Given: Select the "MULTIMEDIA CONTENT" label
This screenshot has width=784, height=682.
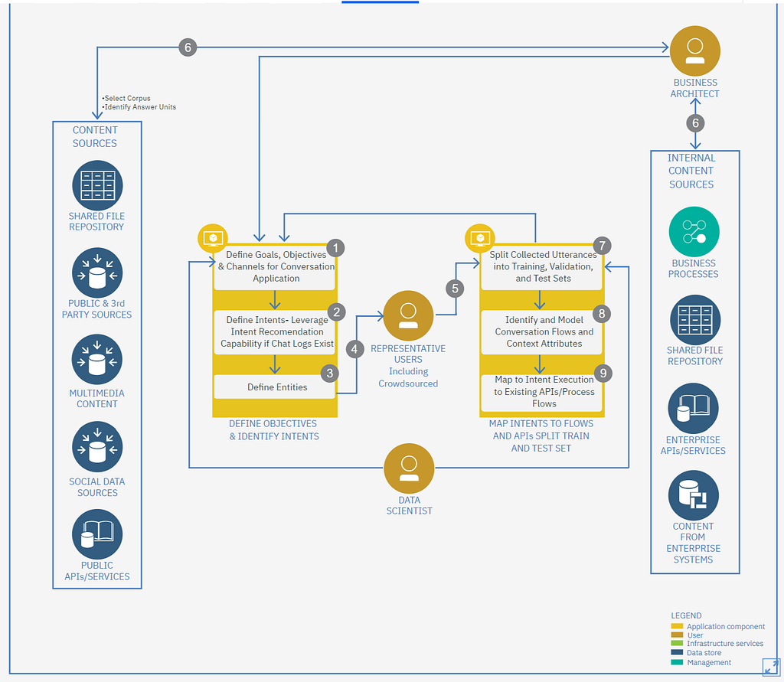Looking at the screenshot, I should point(97,399).
